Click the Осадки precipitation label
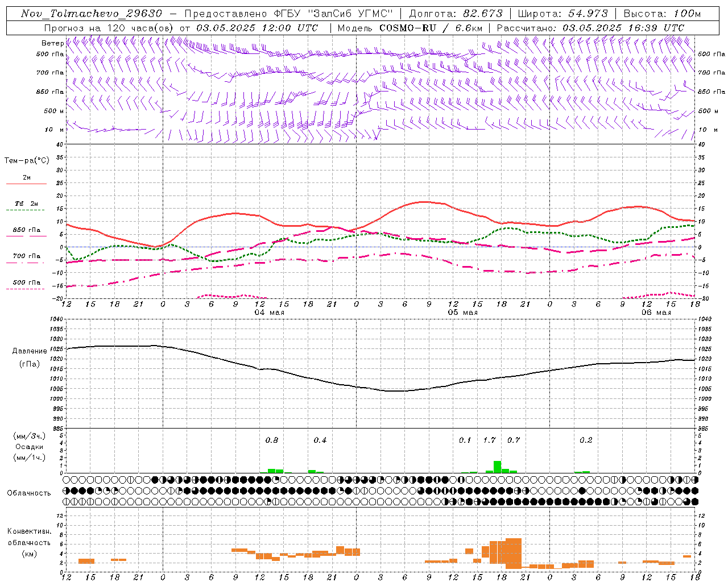728x582 pixels. pyautogui.click(x=30, y=447)
